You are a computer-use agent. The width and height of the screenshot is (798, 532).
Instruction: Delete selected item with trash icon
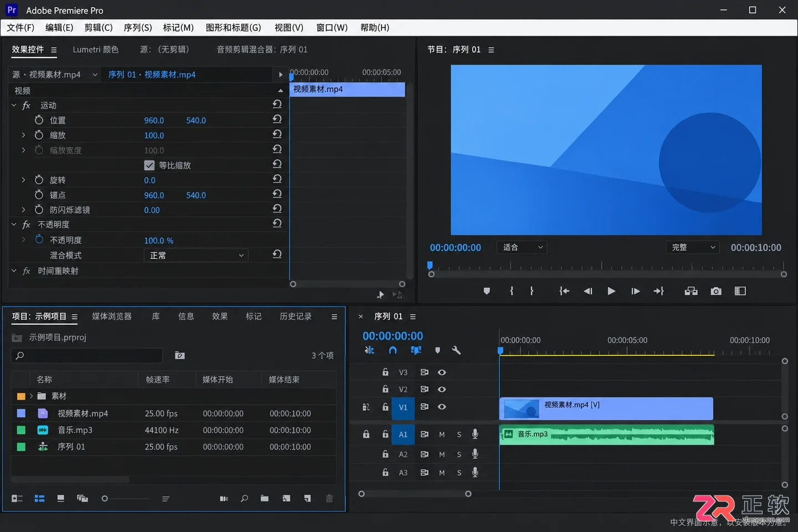[329, 499]
